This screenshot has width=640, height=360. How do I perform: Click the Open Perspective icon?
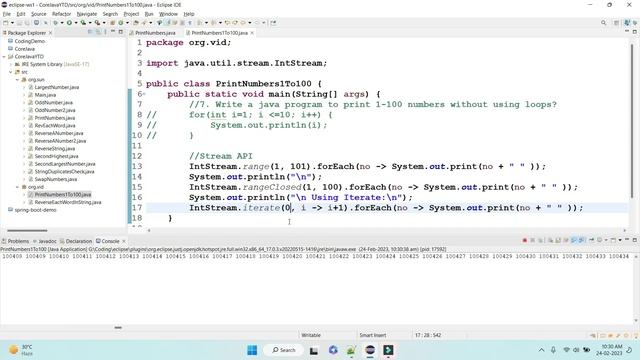(616, 23)
